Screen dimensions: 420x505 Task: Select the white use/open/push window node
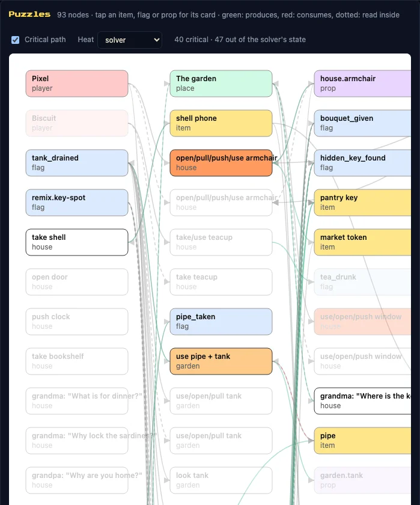pyautogui.click(x=362, y=361)
